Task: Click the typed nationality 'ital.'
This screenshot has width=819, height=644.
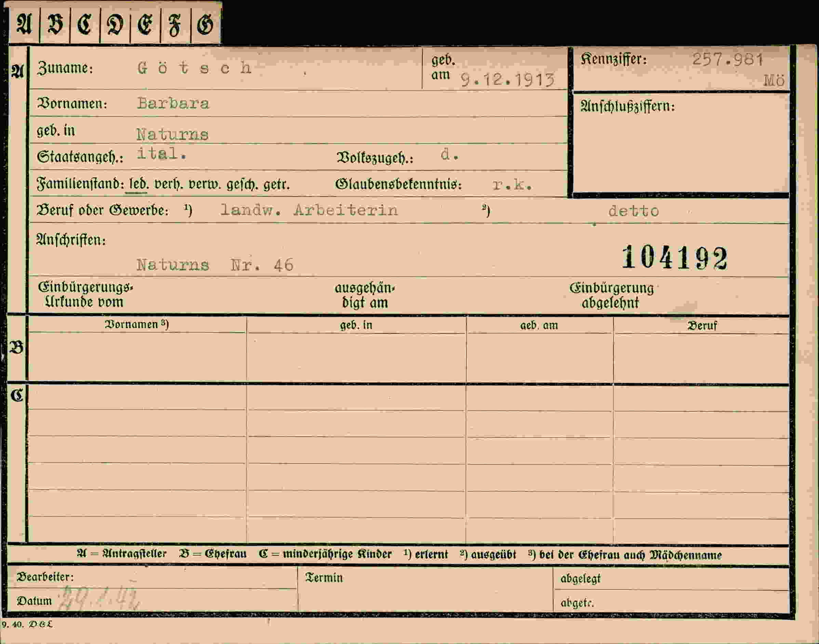Action: click(x=161, y=153)
